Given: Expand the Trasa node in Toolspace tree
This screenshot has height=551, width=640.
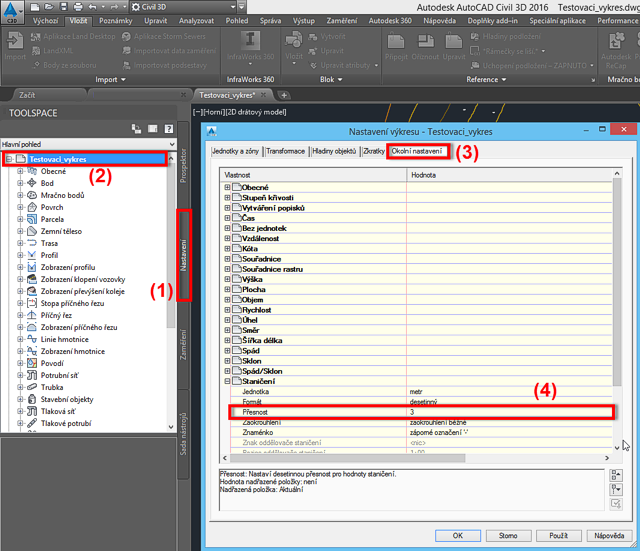Looking at the screenshot, I should (x=20, y=243).
